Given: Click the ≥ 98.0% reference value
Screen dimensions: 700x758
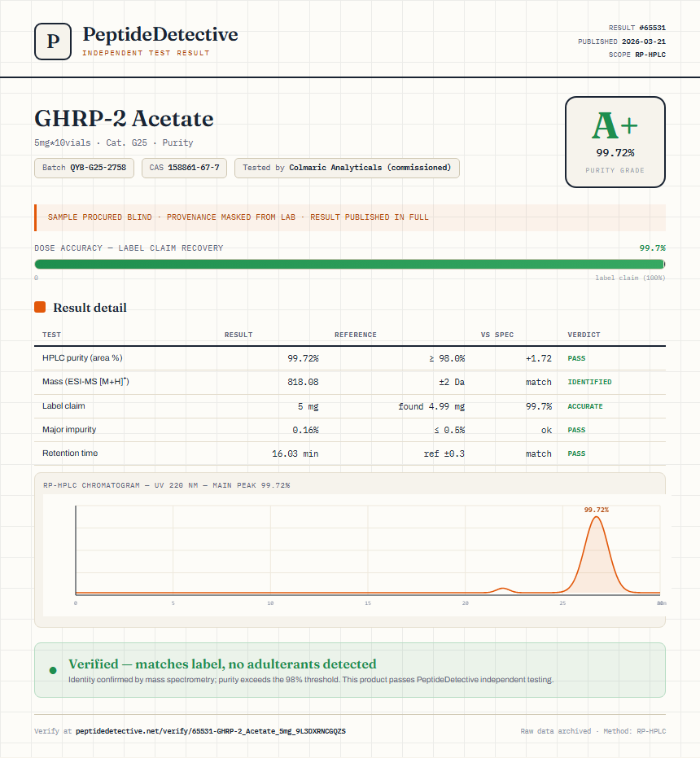Looking at the screenshot, I should point(447,358).
